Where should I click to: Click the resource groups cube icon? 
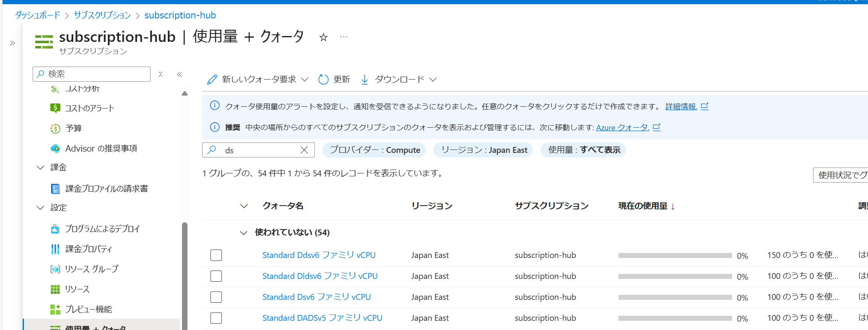tap(55, 269)
